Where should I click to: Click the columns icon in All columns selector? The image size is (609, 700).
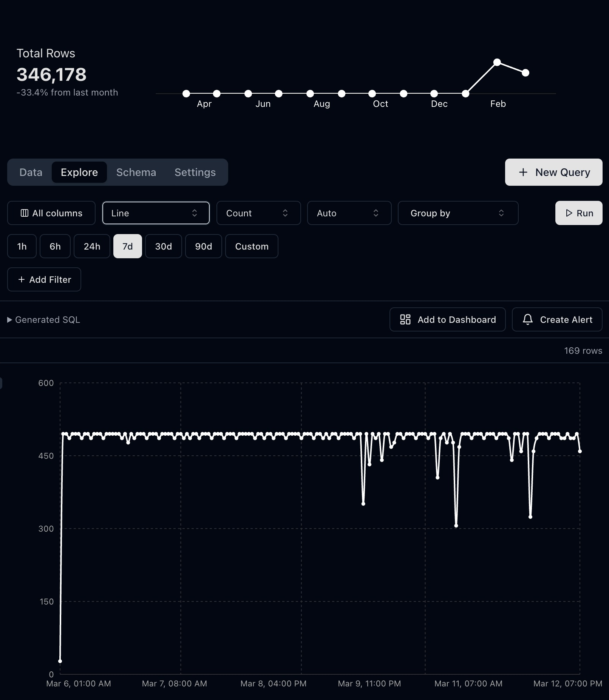[25, 213]
